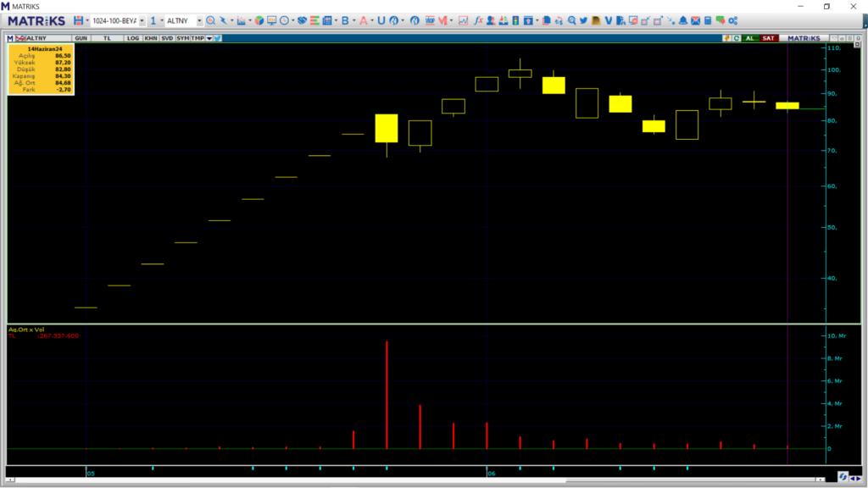
Task: Click the GUN period button
Action: (x=81, y=38)
